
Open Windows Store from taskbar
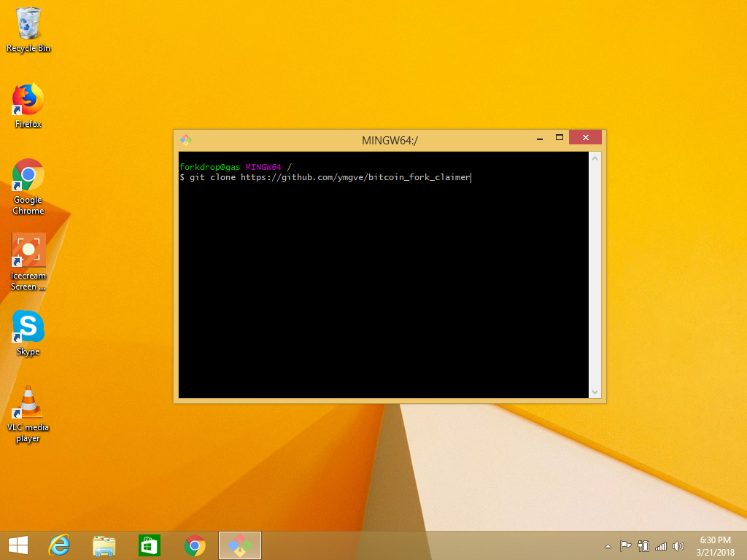pyautogui.click(x=150, y=545)
